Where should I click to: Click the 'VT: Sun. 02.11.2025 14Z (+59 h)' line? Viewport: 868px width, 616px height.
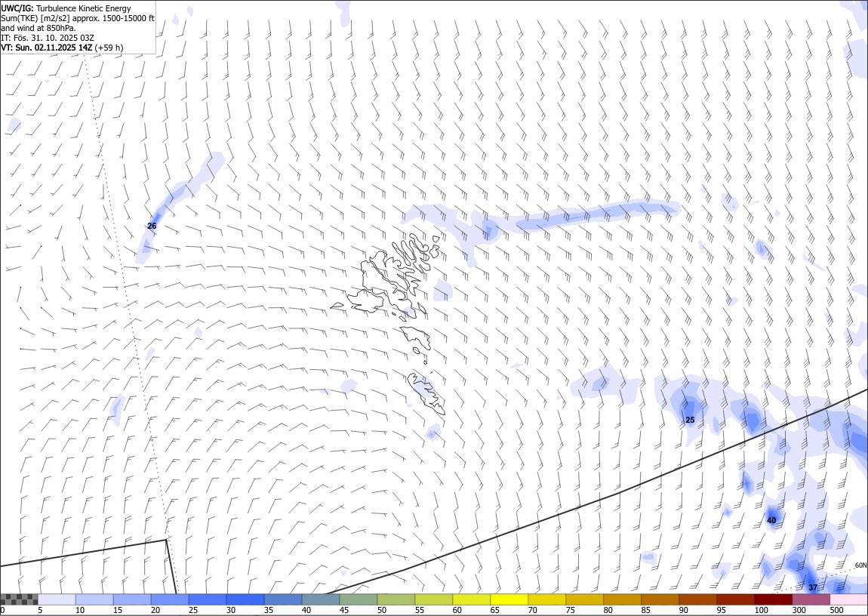coord(62,48)
